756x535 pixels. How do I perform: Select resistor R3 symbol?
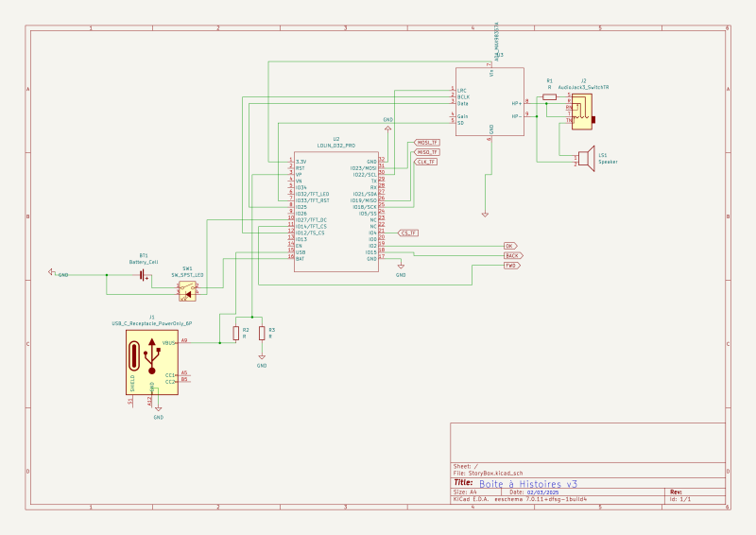(262, 333)
